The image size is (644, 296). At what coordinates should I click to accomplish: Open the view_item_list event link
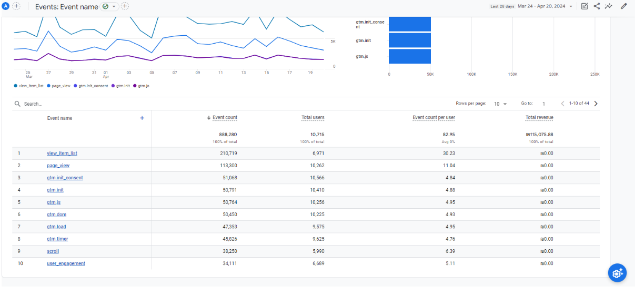point(62,154)
